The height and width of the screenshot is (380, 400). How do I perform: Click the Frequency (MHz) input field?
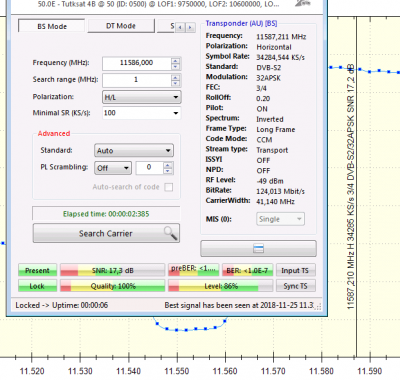(137, 63)
